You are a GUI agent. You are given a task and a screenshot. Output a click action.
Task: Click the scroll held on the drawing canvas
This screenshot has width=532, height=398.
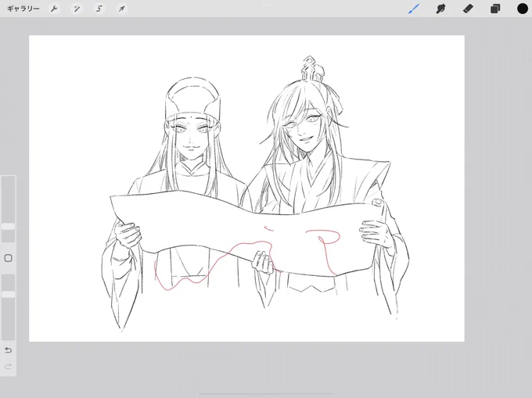pos(248,234)
